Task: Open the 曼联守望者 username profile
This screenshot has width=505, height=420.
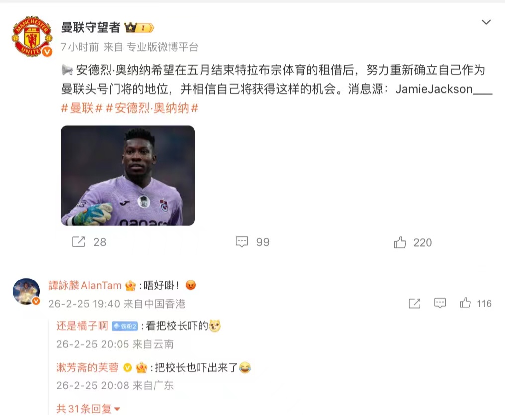Action: [91, 28]
